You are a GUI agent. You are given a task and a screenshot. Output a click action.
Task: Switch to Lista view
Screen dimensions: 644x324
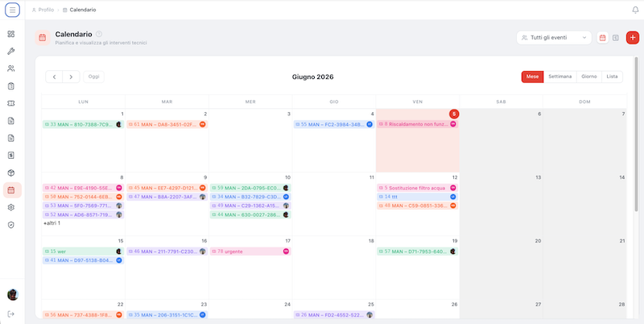pos(612,77)
